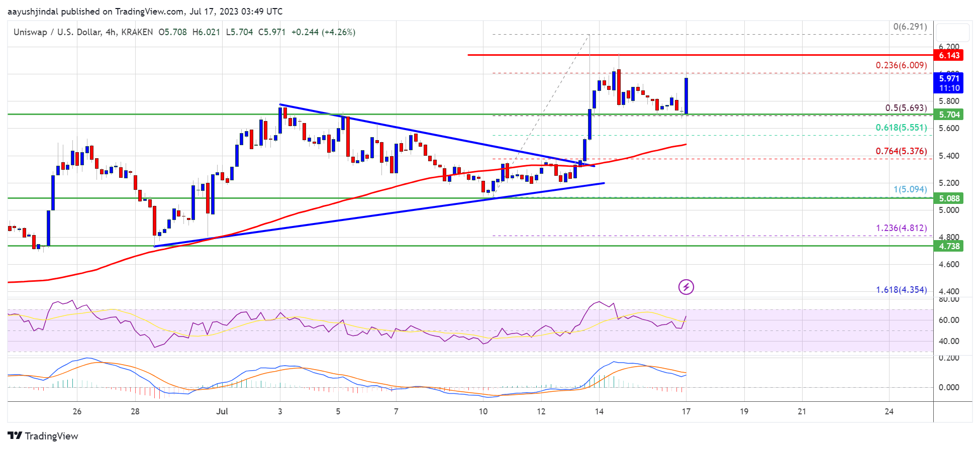Viewport: 980px width, 449px height.
Task: Click the 11:10 countdown timer label
Action: coord(948,88)
